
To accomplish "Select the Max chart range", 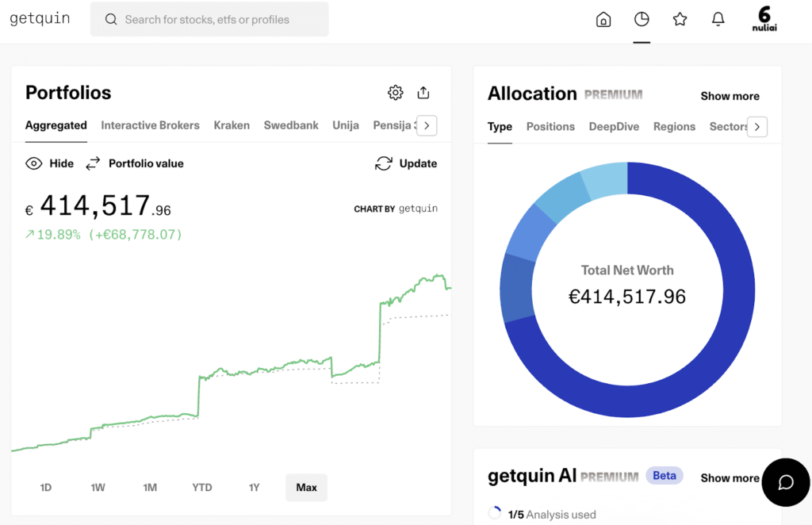I will 307,487.
